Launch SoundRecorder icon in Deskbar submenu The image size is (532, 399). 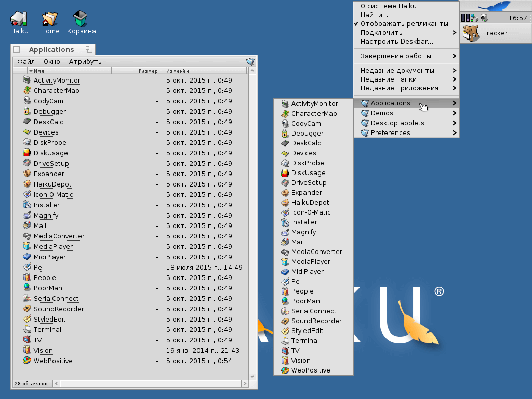[x=285, y=321]
